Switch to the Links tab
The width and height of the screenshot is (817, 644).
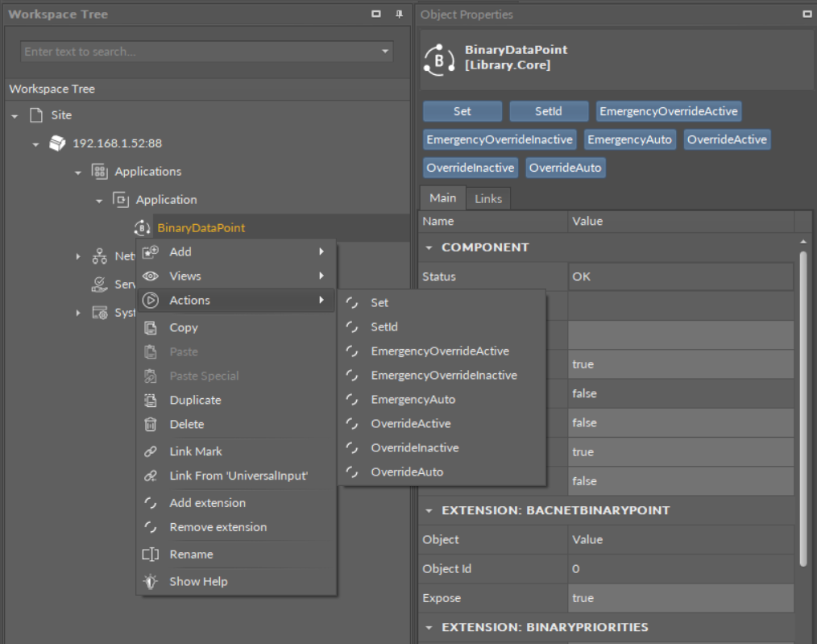(x=487, y=199)
